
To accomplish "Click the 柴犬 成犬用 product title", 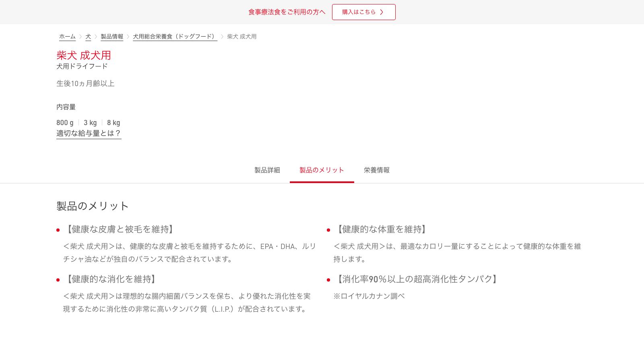I will coord(84,55).
